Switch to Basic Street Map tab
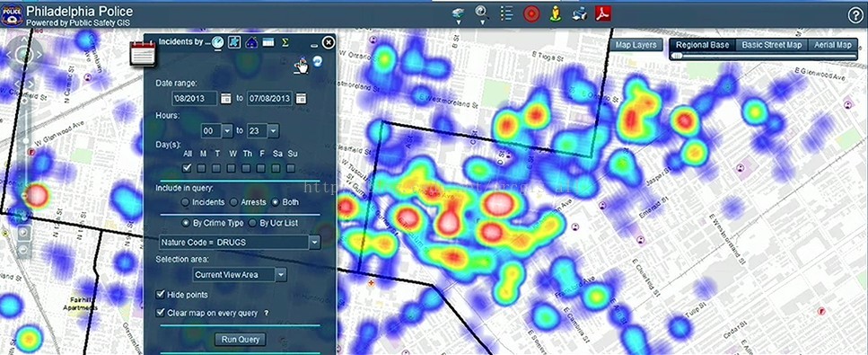868x355 pixels. pyautogui.click(x=772, y=45)
